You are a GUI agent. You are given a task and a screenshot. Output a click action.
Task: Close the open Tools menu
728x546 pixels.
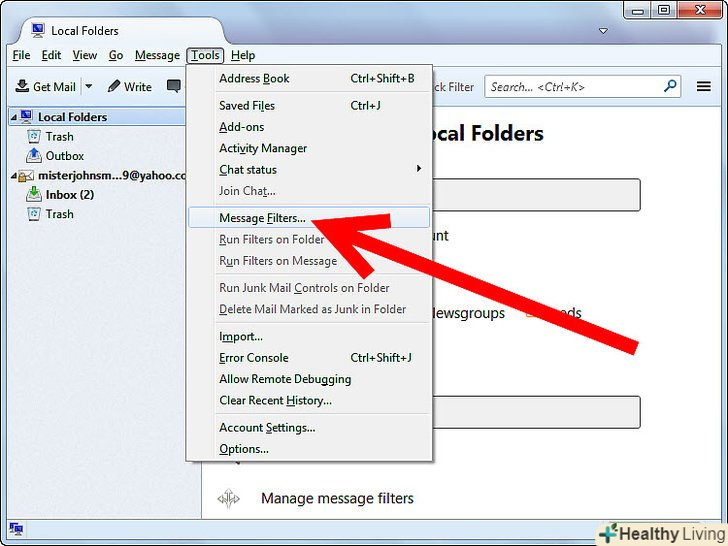(205, 55)
